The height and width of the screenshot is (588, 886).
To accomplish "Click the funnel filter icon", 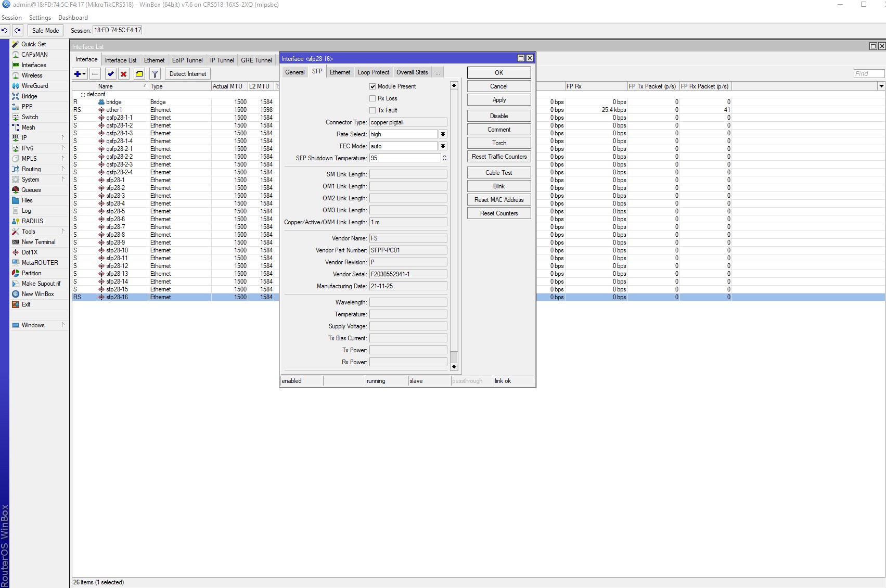I will 155,74.
